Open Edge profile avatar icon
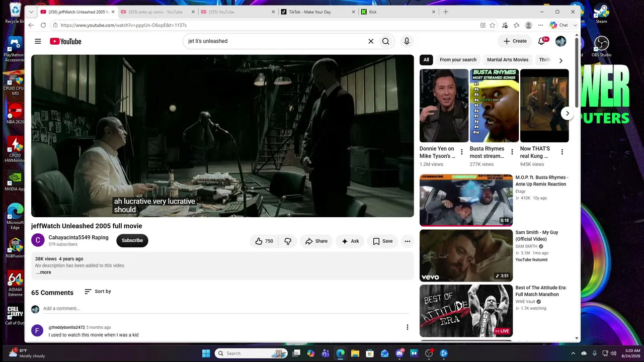The height and width of the screenshot is (362, 644). click(529, 25)
